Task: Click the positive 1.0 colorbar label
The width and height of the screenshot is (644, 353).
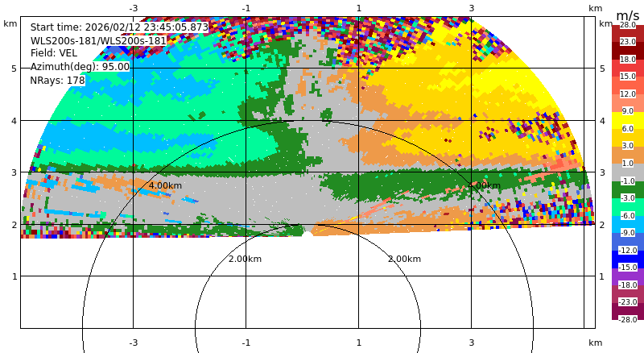Action: (628, 164)
